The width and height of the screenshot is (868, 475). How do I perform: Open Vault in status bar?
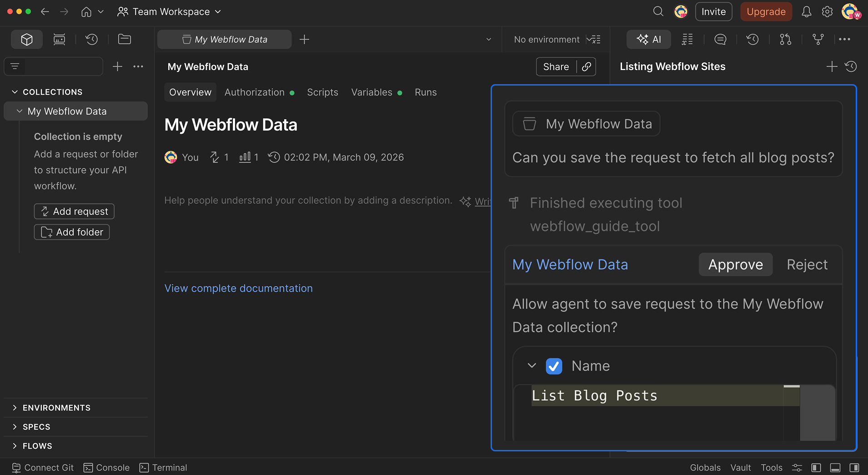(x=740, y=468)
